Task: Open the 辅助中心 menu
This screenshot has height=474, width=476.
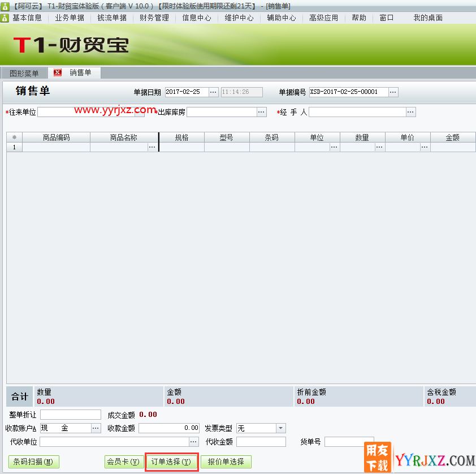Action: tap(282, 18)
